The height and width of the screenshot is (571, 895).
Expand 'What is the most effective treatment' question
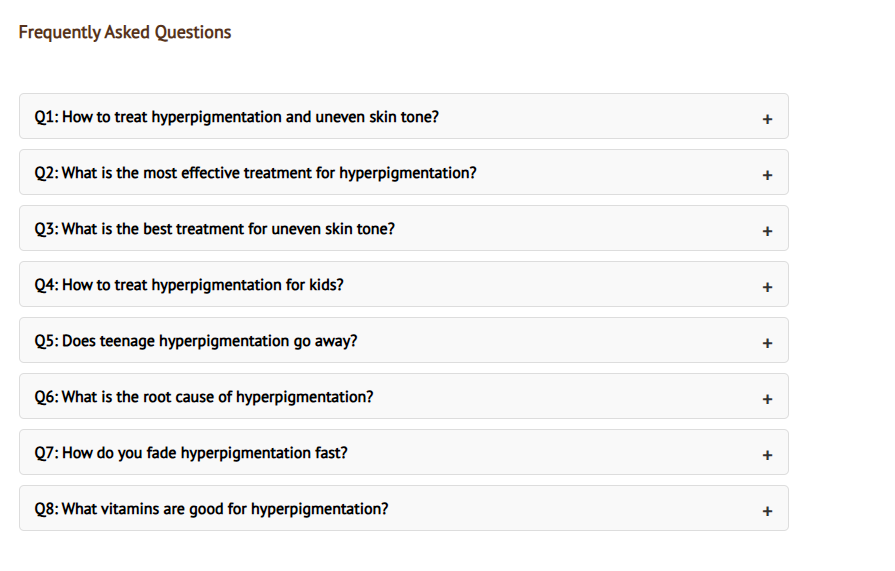(x=269, y=173)
